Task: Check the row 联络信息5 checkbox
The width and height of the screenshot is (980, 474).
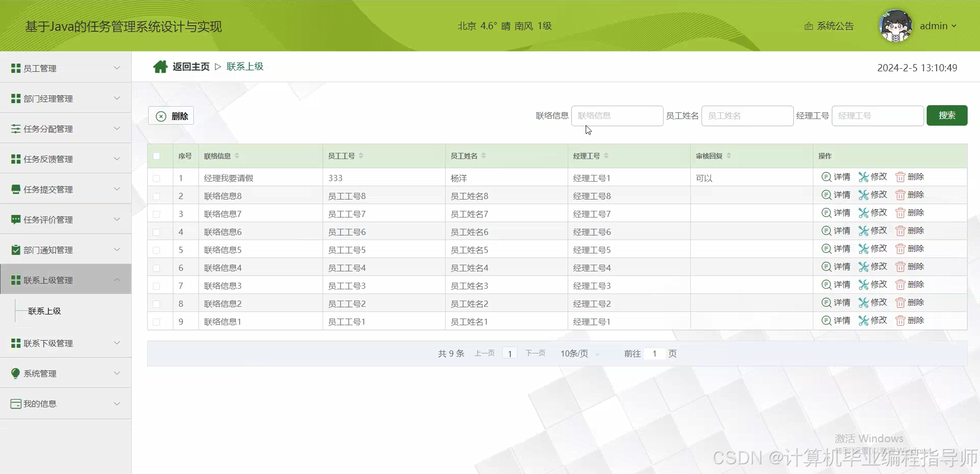Action: (156, 250)
